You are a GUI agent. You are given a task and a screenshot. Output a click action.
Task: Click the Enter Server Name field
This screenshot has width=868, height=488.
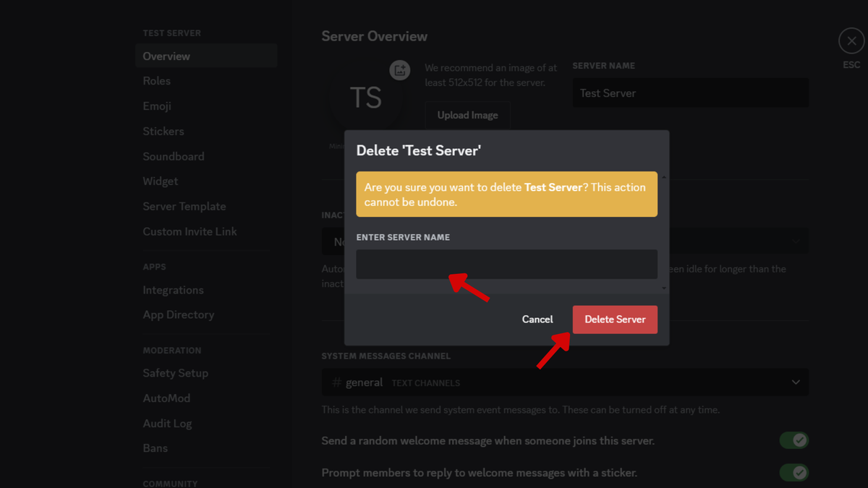pyautogui.click(x=506, y=265)
